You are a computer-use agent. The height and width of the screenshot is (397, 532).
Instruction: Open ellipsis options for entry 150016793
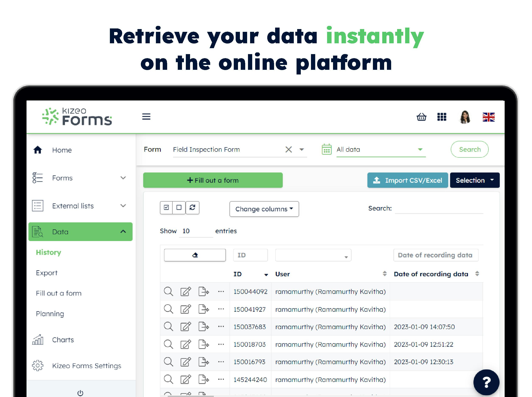pyautogui.click(x=221, y=362)
